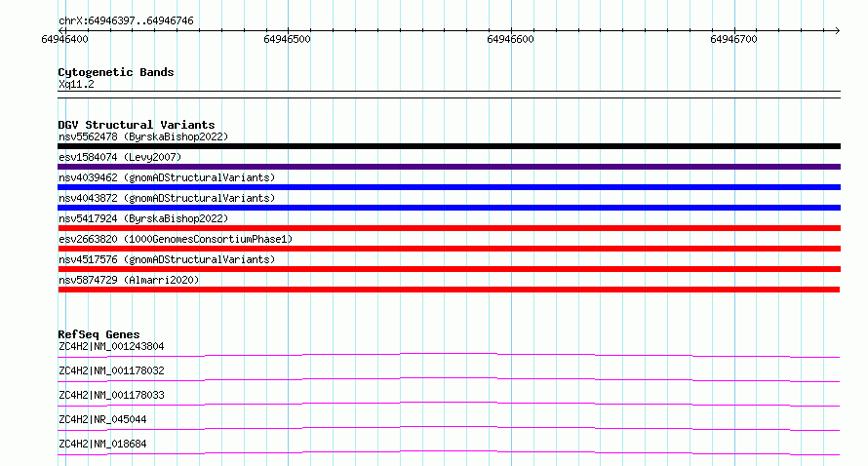Open variant nsv4517576 gnomAD label
The height and width of the screenshot is (466, 868).
click(x=167, y=259)
